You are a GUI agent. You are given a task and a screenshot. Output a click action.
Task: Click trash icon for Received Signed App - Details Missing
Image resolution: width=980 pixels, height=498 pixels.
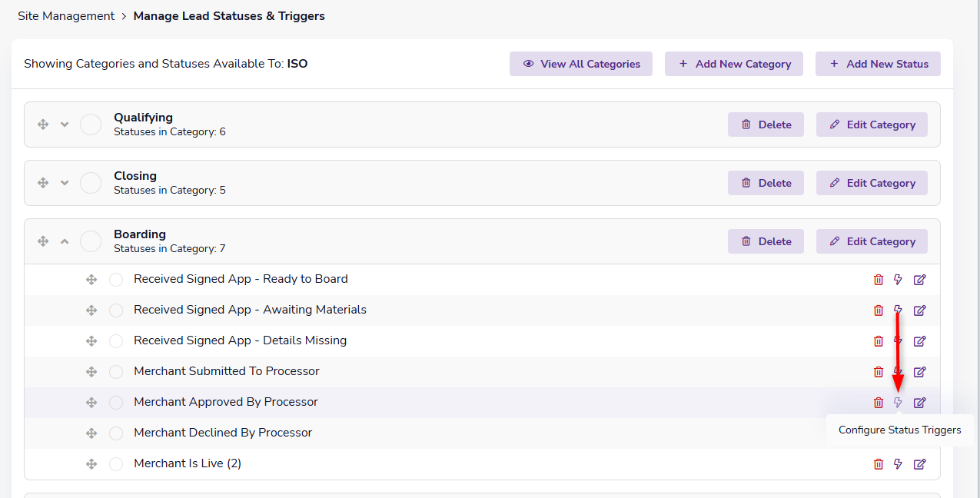879,341
